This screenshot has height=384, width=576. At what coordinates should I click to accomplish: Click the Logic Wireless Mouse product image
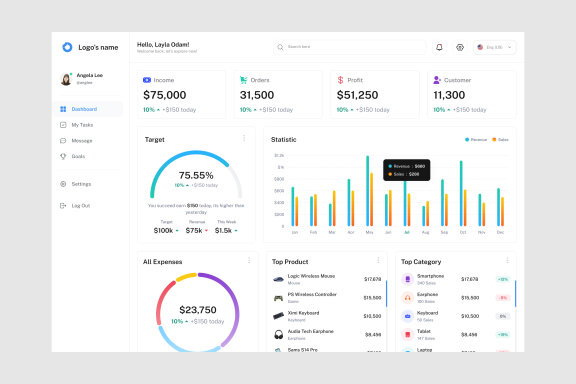tap(278, 279)
